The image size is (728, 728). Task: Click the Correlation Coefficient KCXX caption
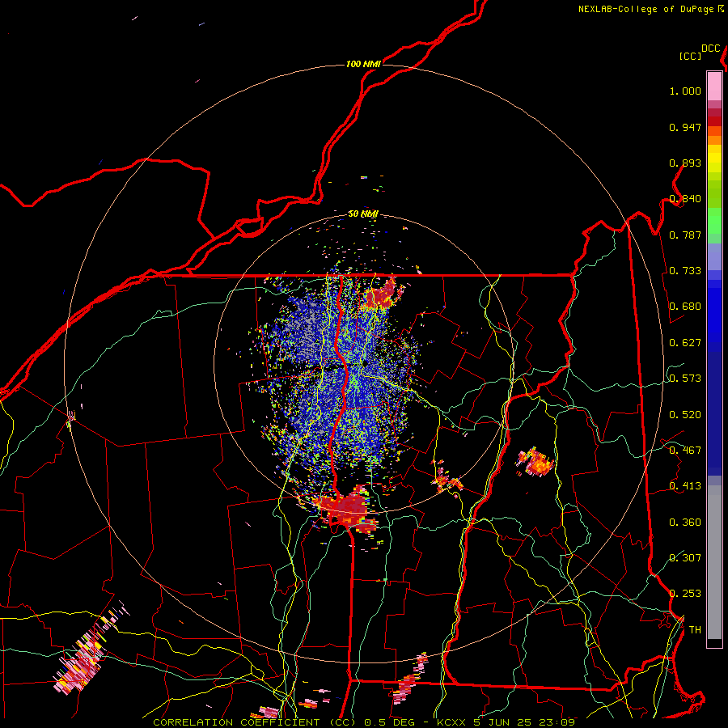(x=364, y=722)
